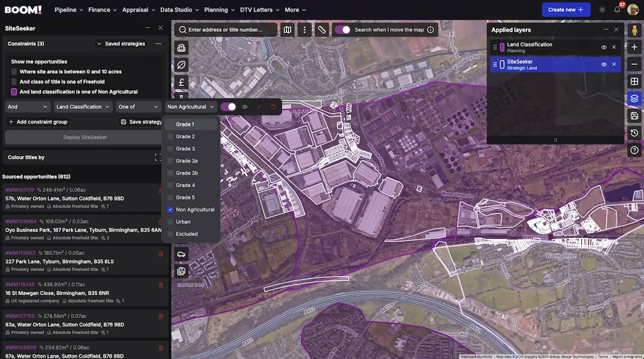Delete the land classification constraint
The image size is (644, 359).
(x=273, y=107)
